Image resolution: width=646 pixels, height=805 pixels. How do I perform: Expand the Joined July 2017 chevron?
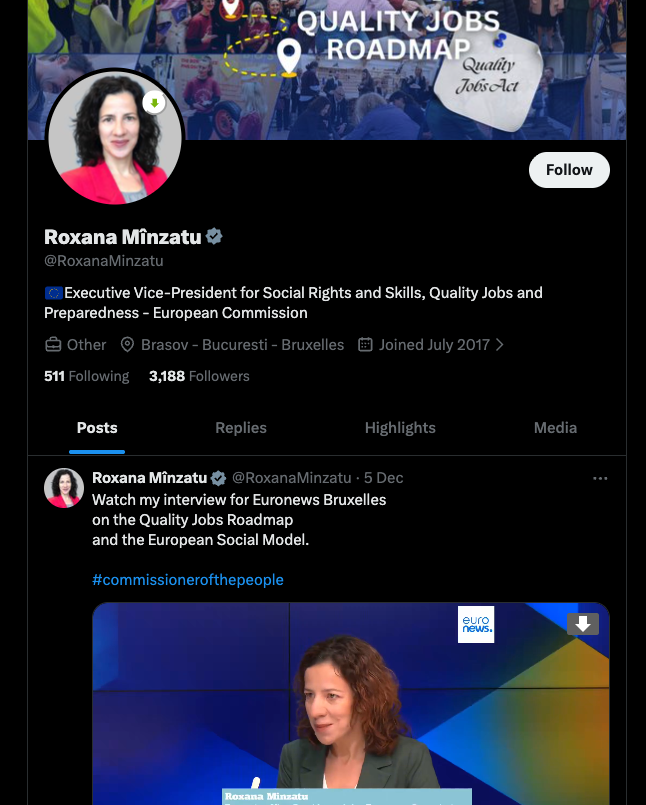[500, 344]
